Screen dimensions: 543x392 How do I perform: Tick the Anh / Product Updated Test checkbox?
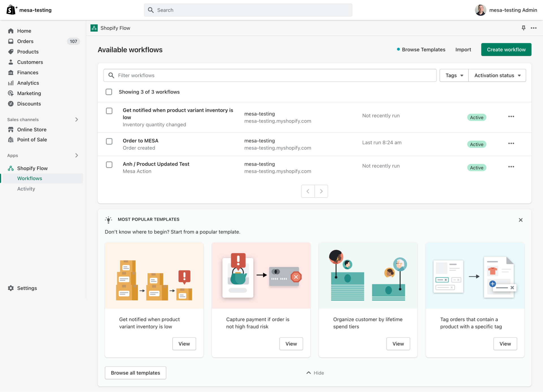click(109, 164)
